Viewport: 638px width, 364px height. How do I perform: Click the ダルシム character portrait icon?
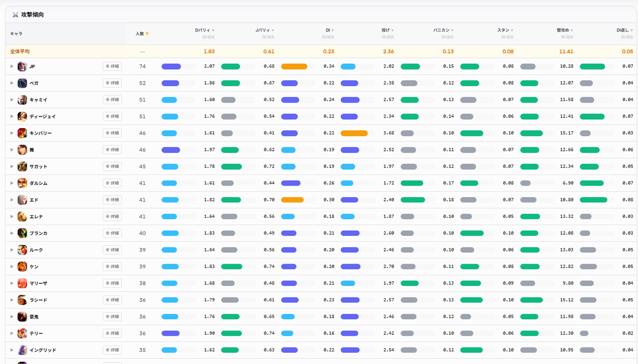tap(22, 183)
